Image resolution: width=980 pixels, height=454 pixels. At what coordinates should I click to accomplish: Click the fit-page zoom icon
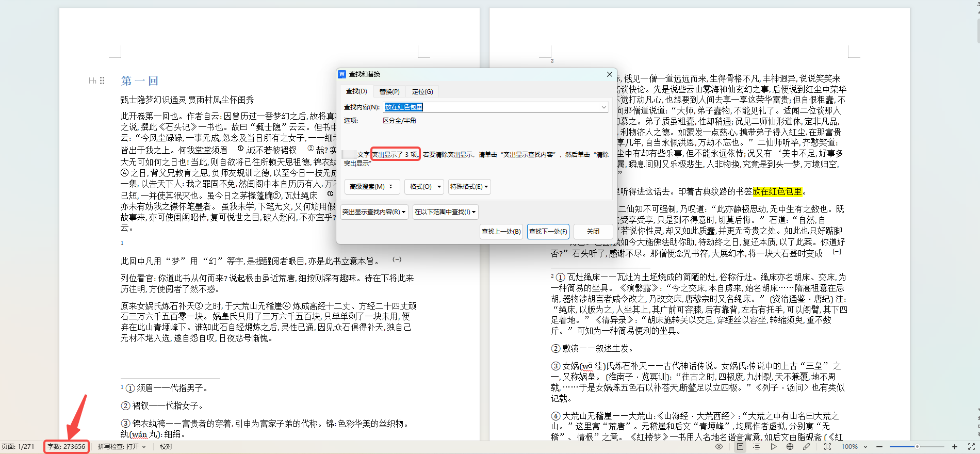(x=827, y=447)
